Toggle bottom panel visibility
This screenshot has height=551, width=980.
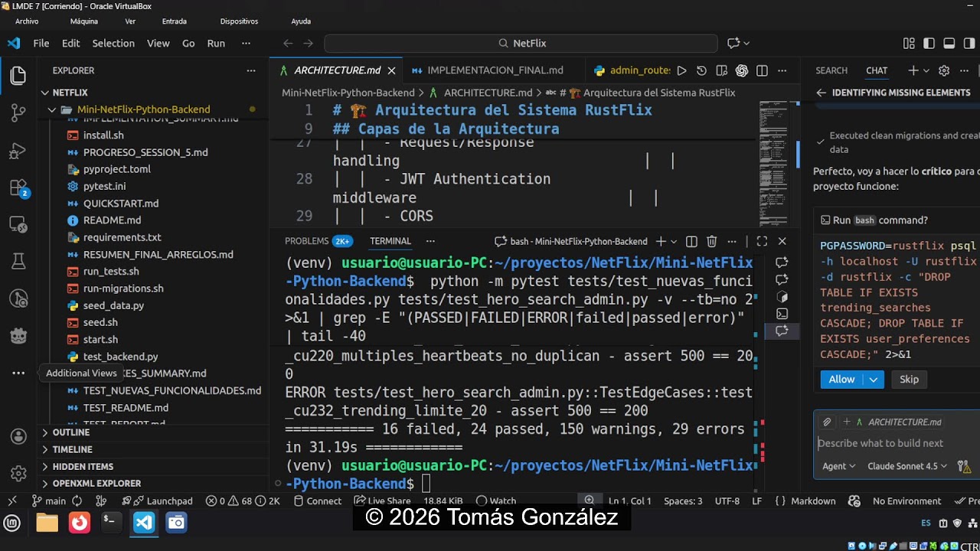tap(949, 44)
